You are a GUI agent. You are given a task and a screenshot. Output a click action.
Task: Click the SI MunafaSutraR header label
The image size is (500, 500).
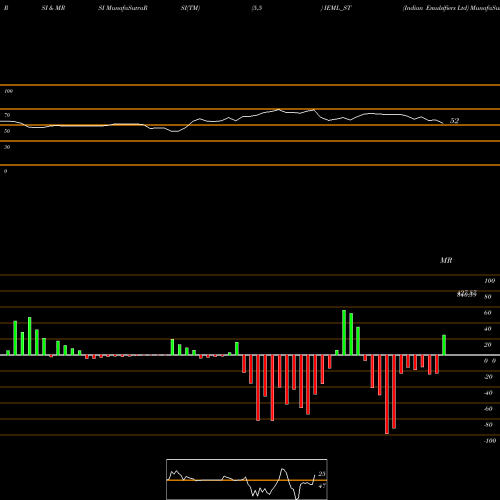point(123,8)
